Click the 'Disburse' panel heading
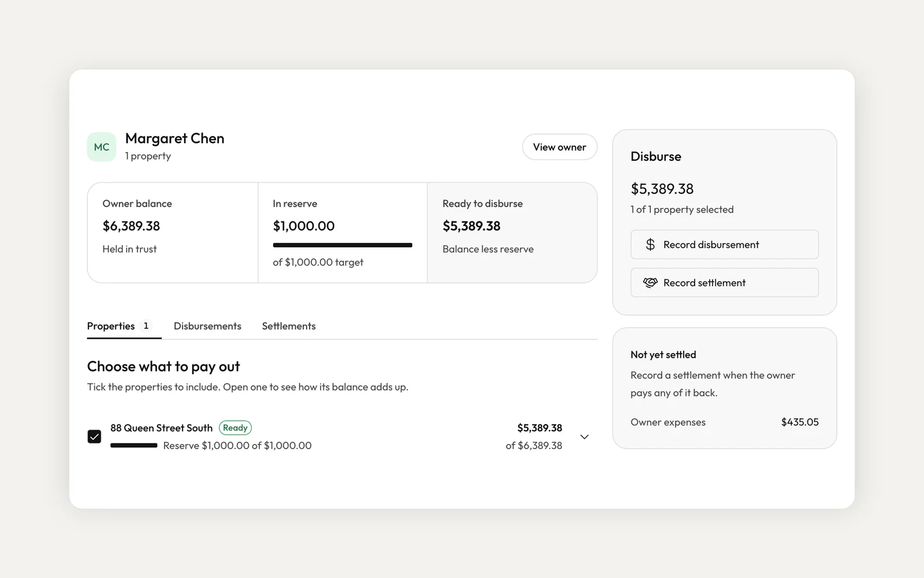This screenshot has width=924, height=578. [656, 157]
